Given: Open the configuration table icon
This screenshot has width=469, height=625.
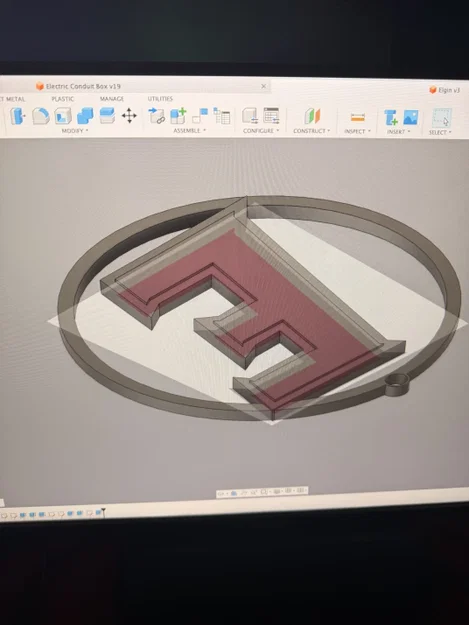Looking at the screenshot, I should pyautogui.click(x=271, y=116).
